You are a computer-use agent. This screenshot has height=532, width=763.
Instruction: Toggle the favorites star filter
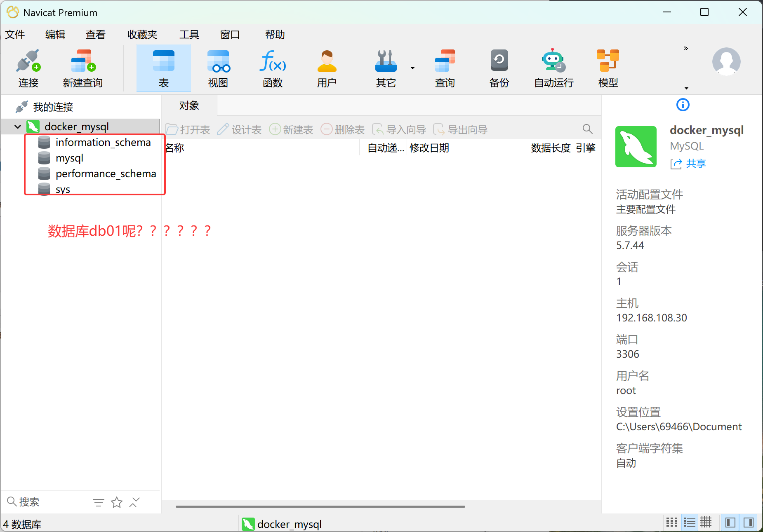click(117, 502)
